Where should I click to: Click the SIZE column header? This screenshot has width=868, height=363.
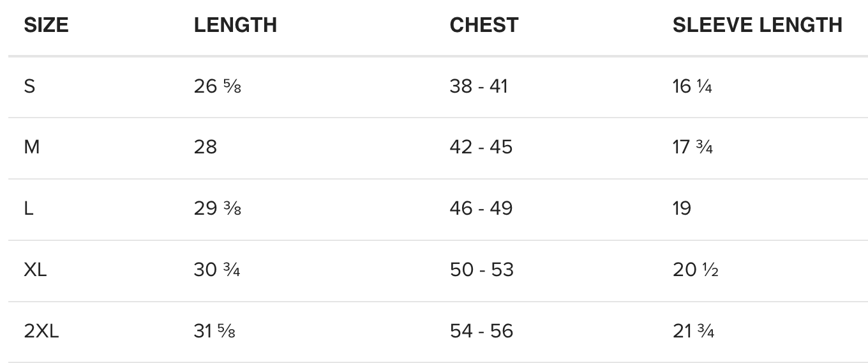click(46, 26)
